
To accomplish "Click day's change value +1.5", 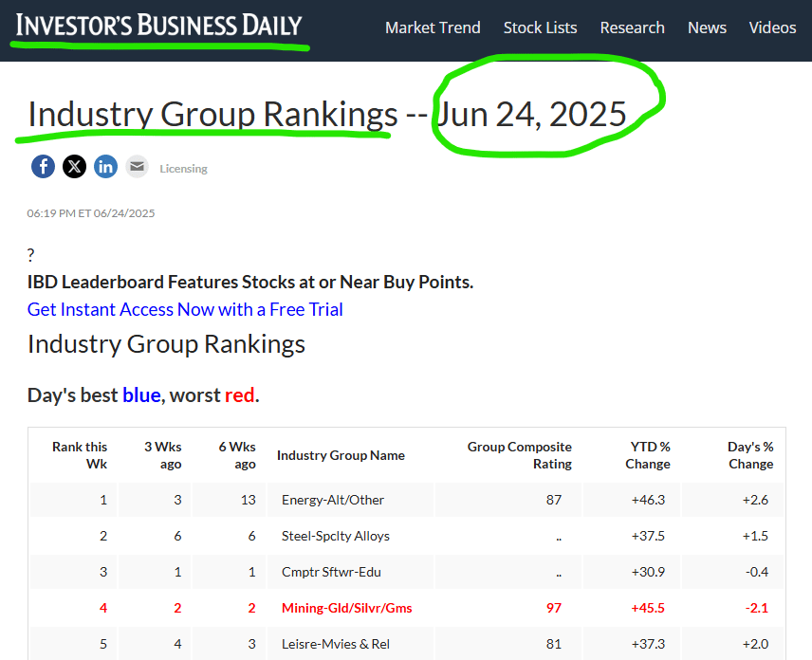I will 755,536.
